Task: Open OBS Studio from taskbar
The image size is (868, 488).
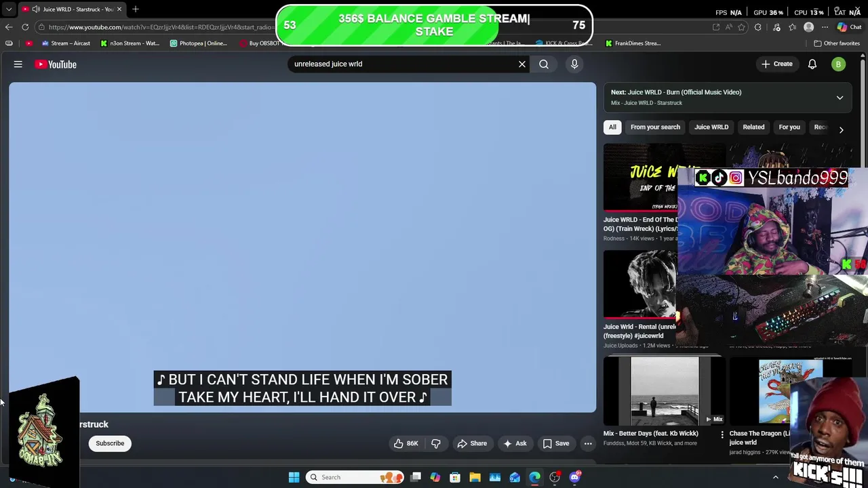Action: point(555,477)
